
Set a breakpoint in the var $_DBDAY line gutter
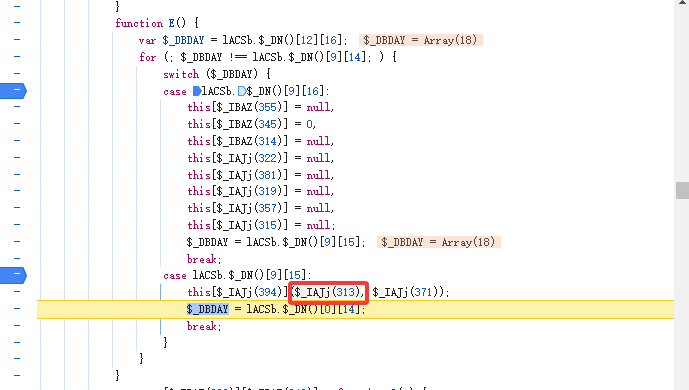point(17,40)
